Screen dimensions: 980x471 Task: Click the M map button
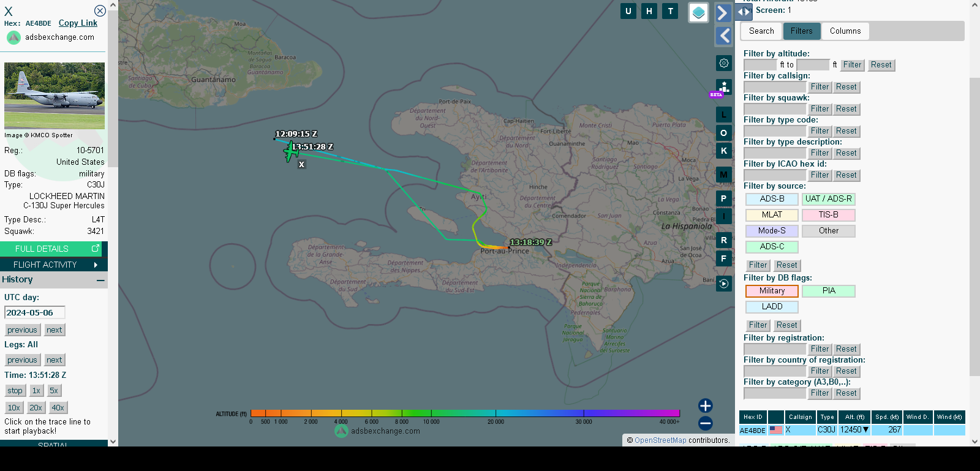724,175
